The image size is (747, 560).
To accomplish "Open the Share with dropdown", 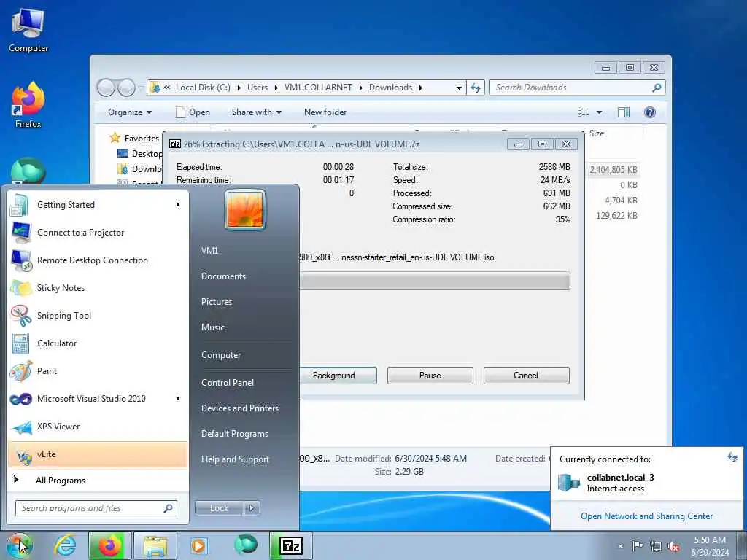I will [x=256, y=112].
